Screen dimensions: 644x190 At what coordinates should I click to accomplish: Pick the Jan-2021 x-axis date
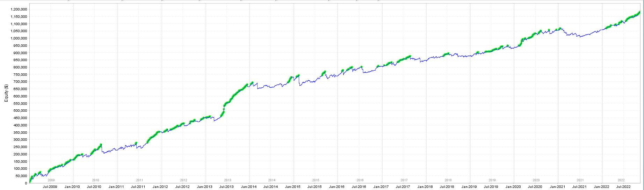558,187
